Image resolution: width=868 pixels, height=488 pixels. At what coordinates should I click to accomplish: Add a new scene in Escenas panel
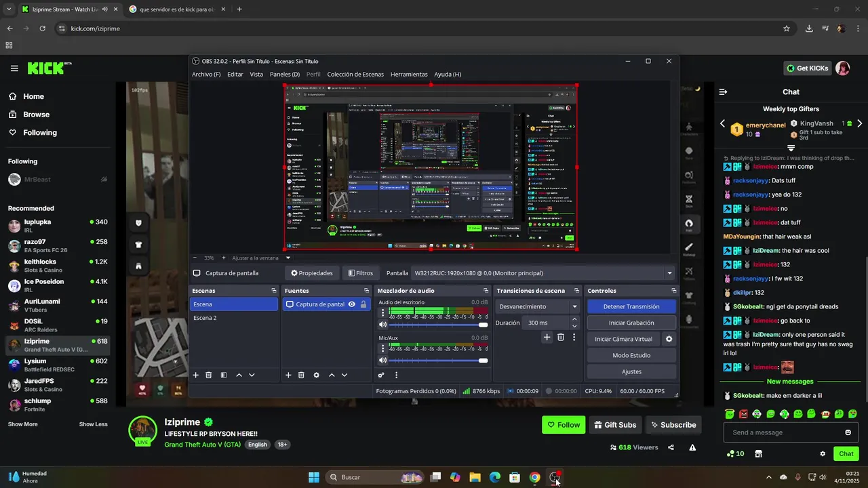(196, 375)
